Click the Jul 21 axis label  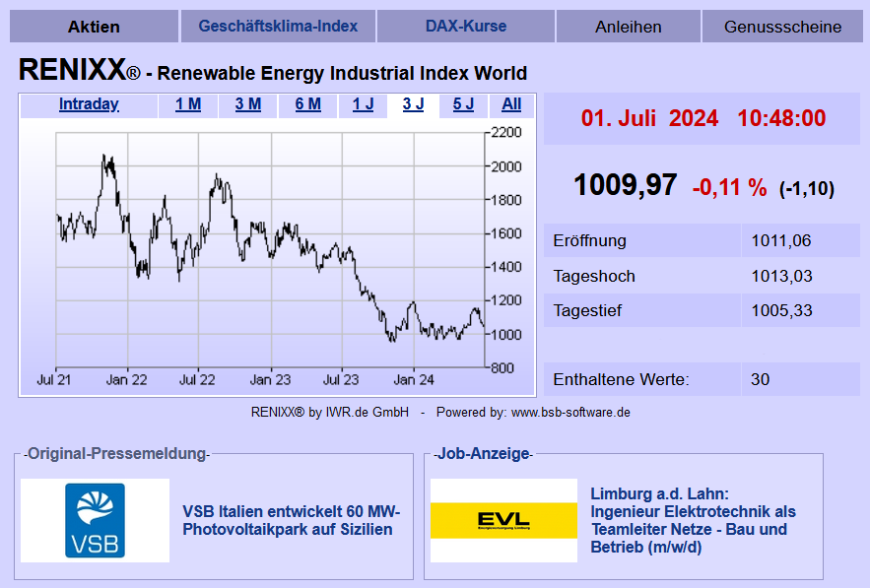[x=54, y=380]
